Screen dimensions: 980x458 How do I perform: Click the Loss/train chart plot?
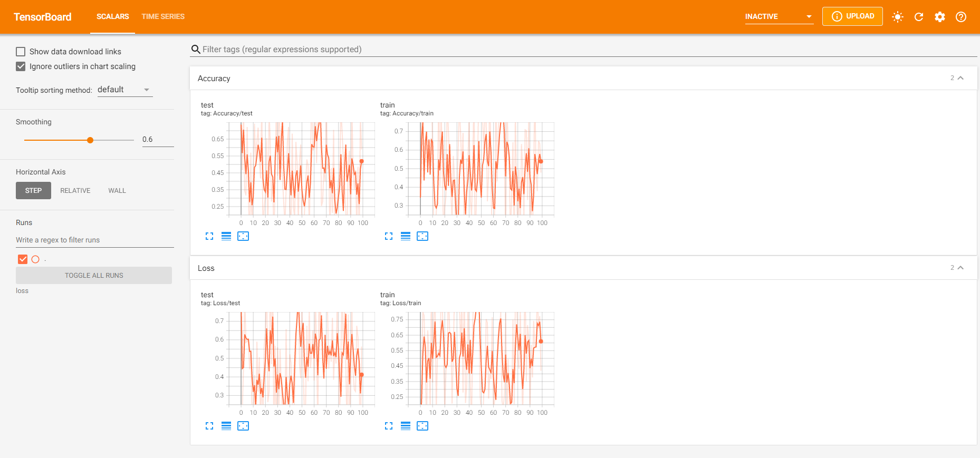[481, 358]
